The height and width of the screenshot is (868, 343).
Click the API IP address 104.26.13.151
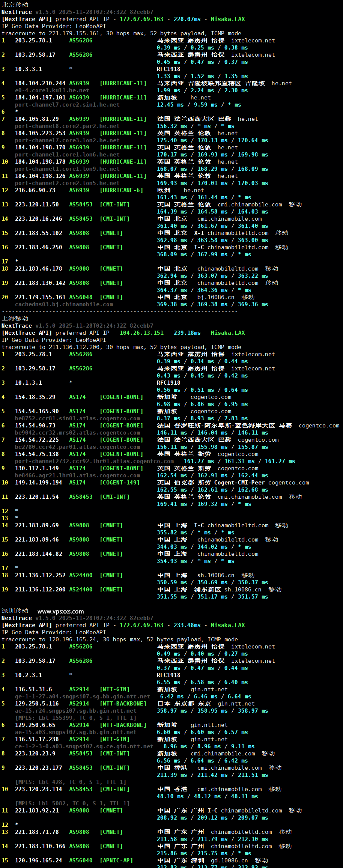141,333
